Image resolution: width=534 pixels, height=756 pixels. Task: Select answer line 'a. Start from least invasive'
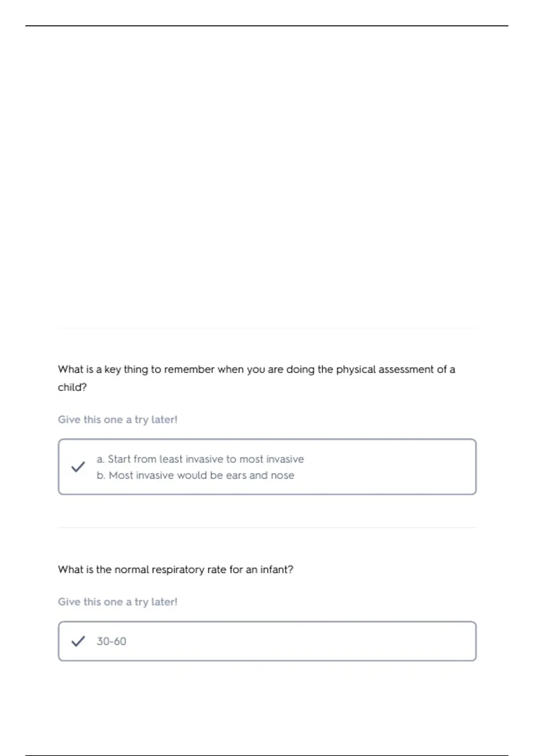200,459
